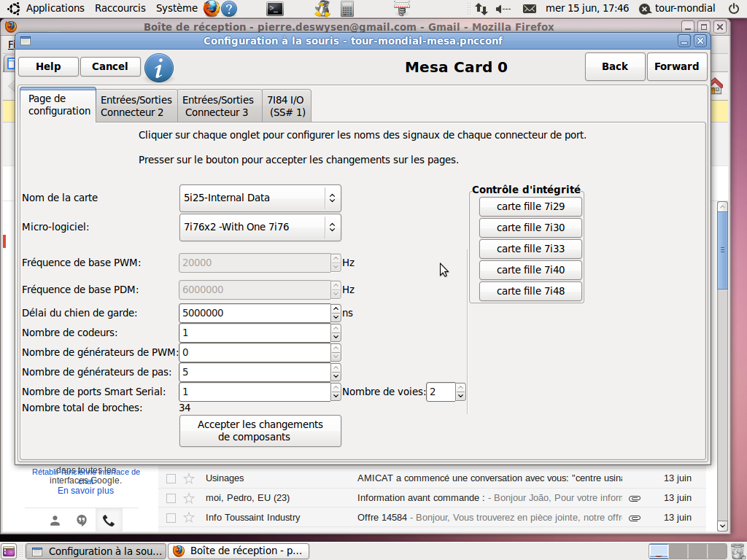Star the moi, Pedro, EU email
Screen dimensions: 747x560
189,498
